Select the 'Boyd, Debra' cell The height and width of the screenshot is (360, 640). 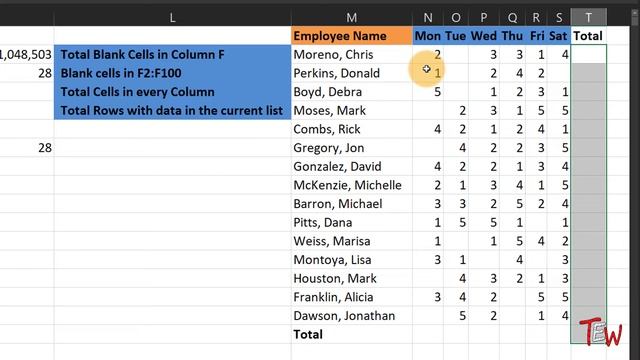pyautogui.click(x=351, y=92)
